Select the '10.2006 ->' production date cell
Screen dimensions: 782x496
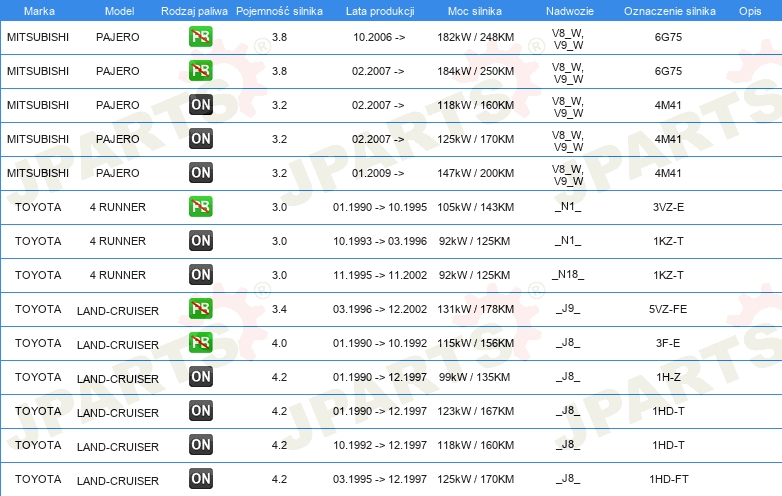(379, 37)
